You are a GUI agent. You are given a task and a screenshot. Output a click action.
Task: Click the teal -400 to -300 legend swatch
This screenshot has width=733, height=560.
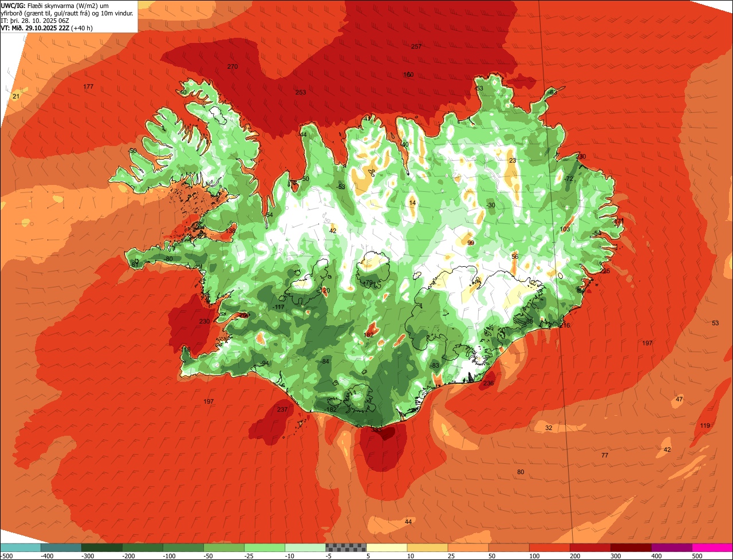61,547
